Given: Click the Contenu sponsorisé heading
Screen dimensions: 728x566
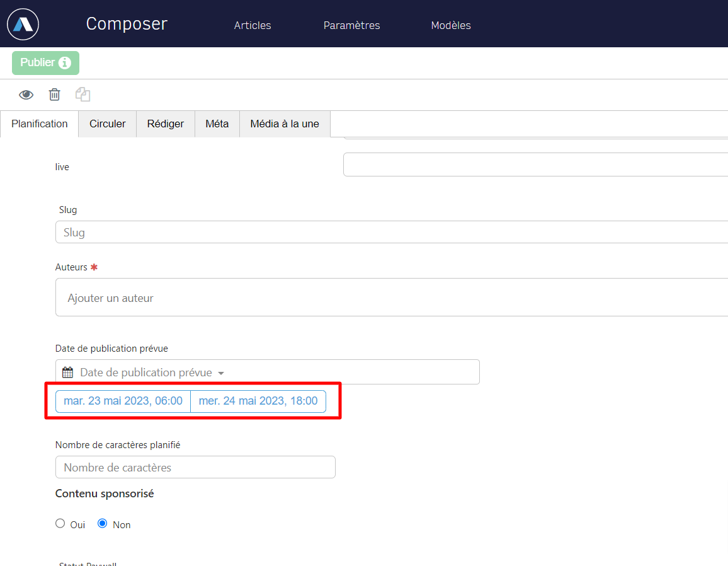Looking at the screenshot, I should coord(105,494).
